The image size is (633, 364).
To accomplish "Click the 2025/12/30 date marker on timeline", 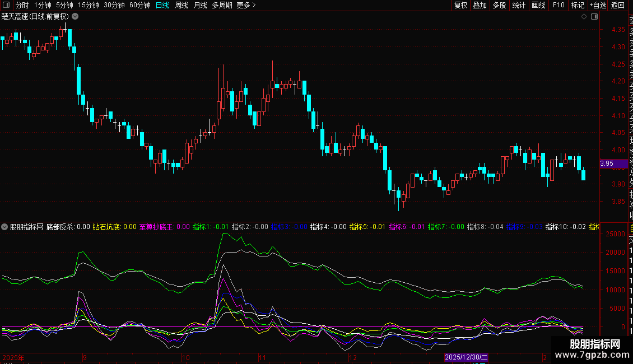I will [466, 357].
